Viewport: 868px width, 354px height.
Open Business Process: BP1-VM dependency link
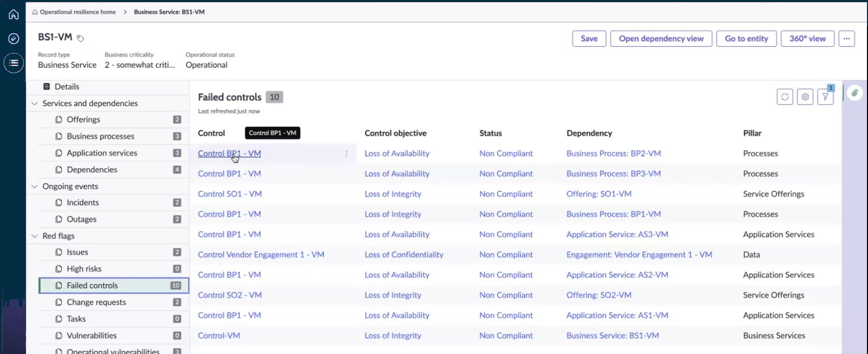[614, 214]
